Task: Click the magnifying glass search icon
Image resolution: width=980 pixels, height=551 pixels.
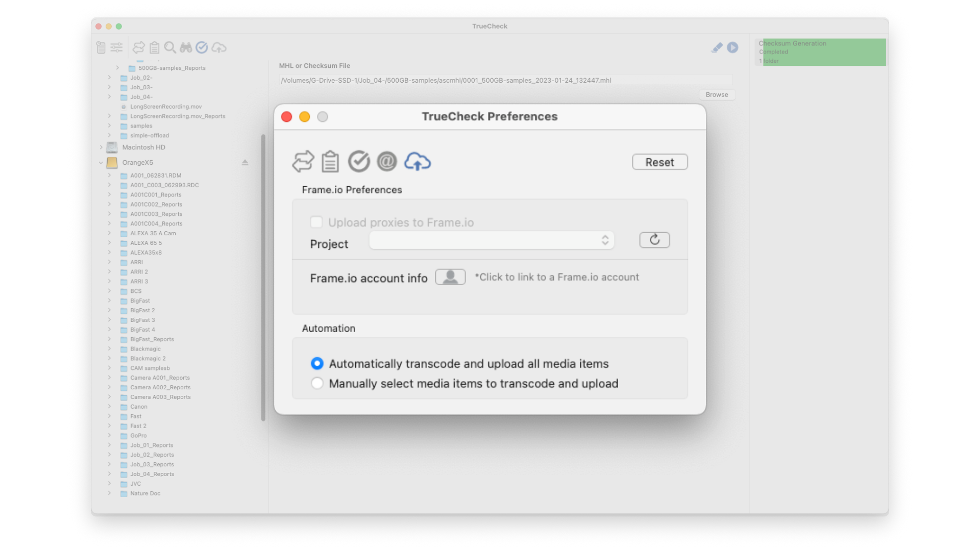Action: coord(170,47)
